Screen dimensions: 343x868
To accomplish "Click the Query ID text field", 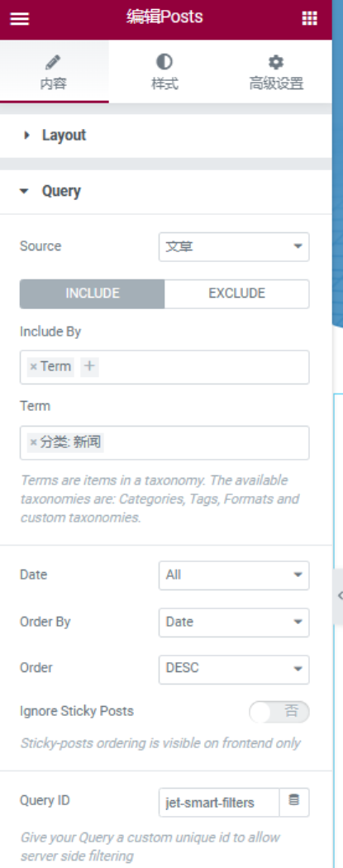I will pos(219,803).
